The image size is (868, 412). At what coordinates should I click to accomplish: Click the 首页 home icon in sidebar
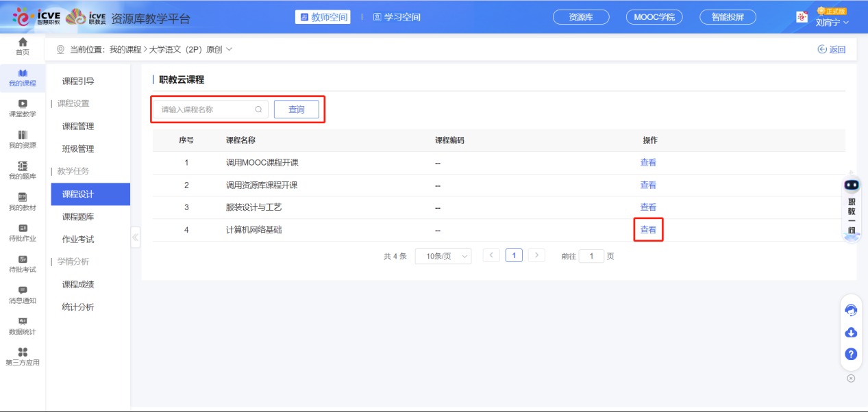point(23,42)
